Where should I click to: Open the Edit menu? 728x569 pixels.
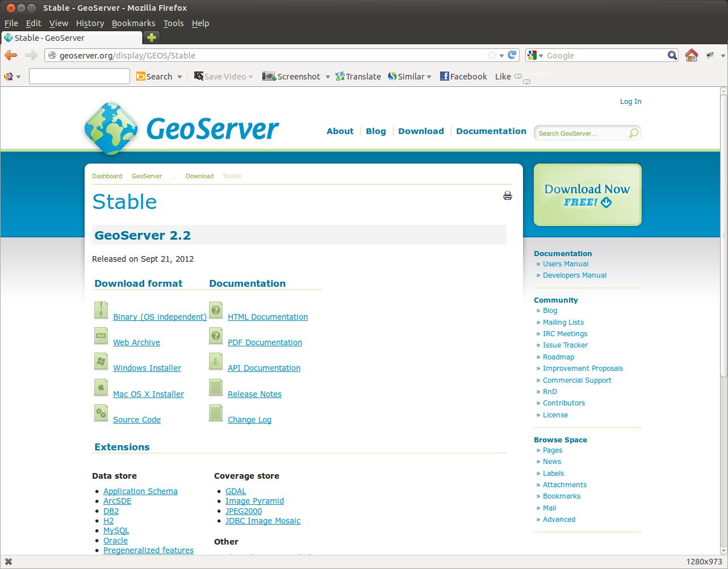pyautogui.click(x=34, y=23)
